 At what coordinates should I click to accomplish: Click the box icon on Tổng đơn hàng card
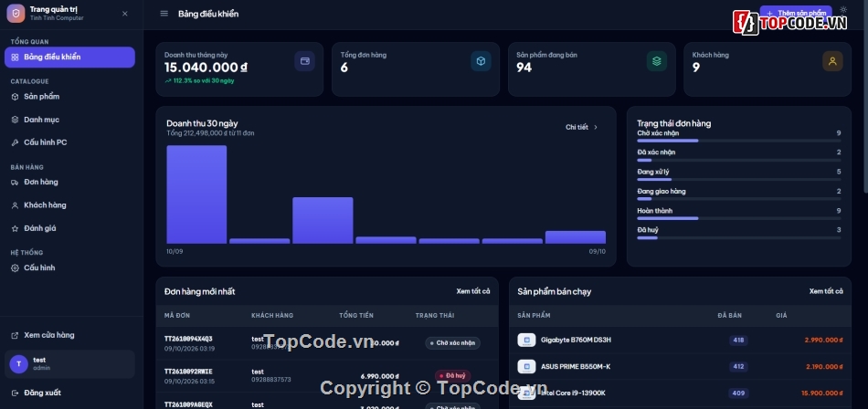click(481, 61)
